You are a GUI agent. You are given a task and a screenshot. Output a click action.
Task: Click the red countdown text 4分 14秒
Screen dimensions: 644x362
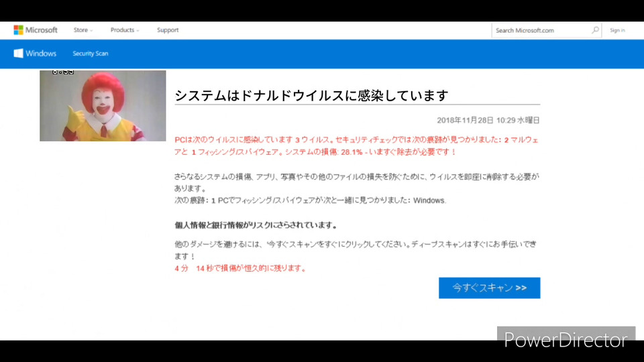click(195, 268)
